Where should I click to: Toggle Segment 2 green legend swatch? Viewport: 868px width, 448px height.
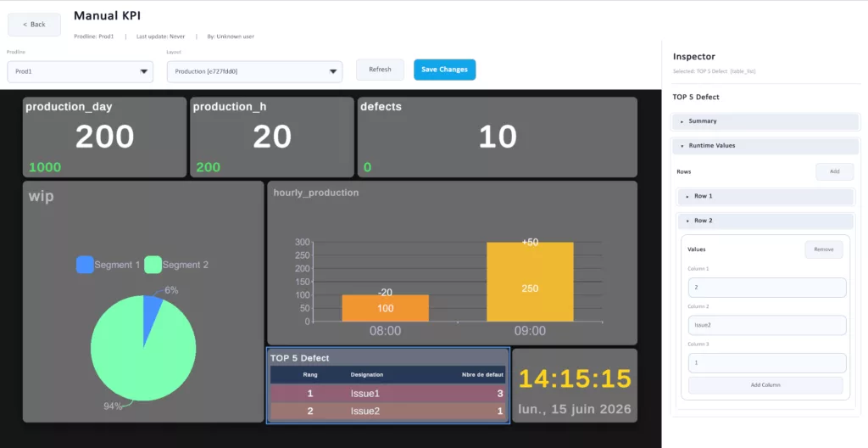pos(153,265)
